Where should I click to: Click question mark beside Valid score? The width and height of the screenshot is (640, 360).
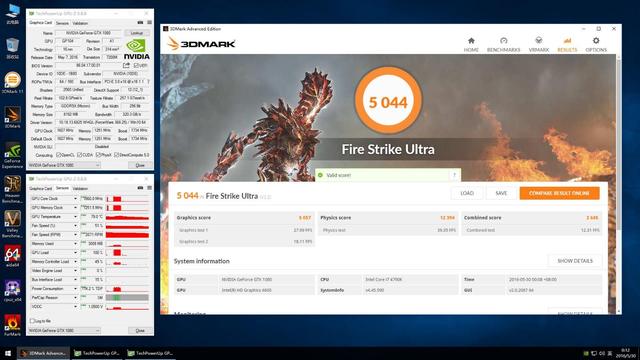[454, 175]
